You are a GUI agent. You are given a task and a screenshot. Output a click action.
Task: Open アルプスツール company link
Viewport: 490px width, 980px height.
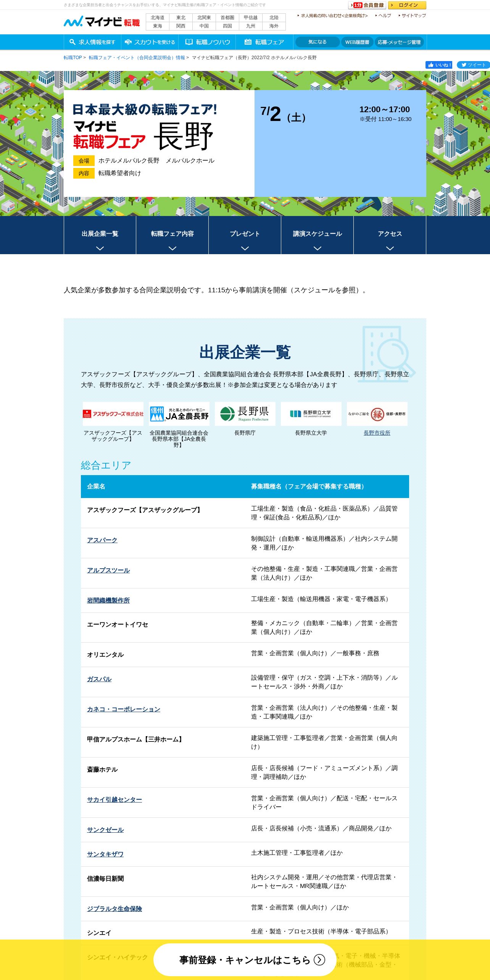tap(108, 570)
